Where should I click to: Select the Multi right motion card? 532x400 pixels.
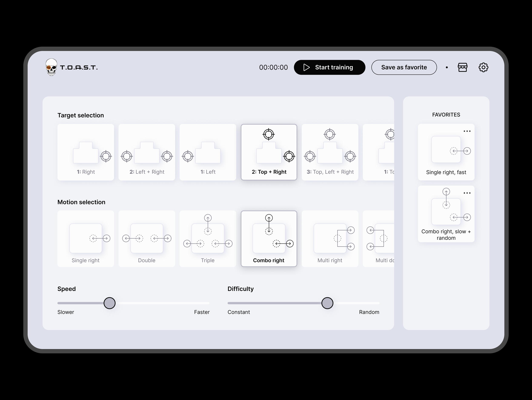(x=330, y=239)
